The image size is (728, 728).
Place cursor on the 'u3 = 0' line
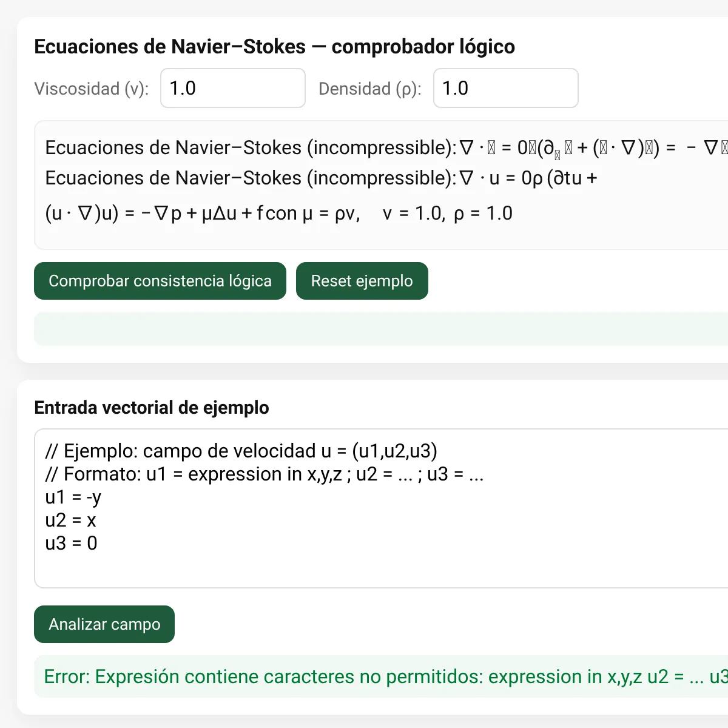72,544
